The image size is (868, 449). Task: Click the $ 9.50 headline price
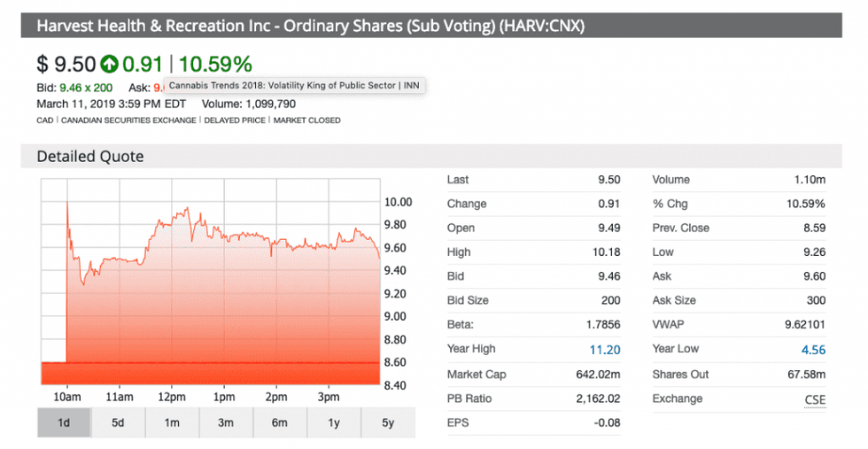[65, 64]
